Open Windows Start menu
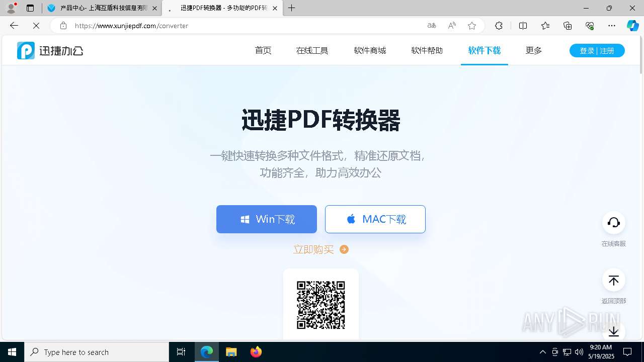Screen dimensions: 644x362 point(12,352)
